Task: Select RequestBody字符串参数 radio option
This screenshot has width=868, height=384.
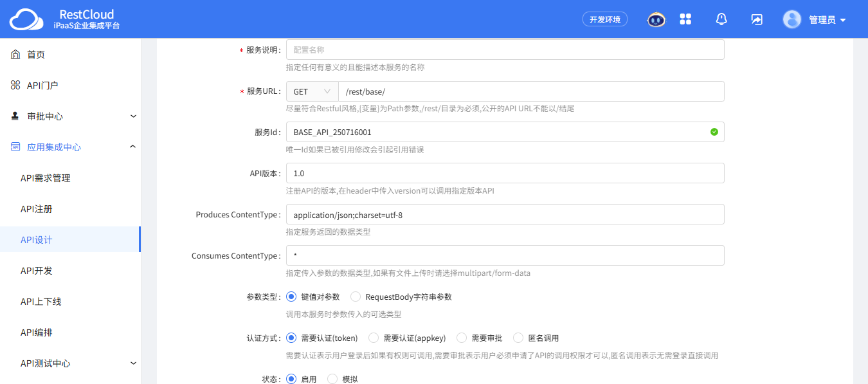Action: [x=356, y=297]
